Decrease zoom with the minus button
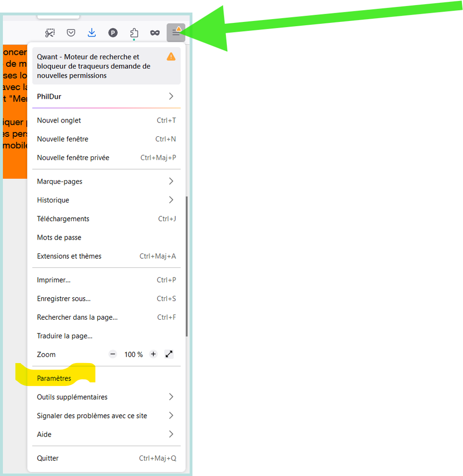The image size is (463, 476). 113,354
